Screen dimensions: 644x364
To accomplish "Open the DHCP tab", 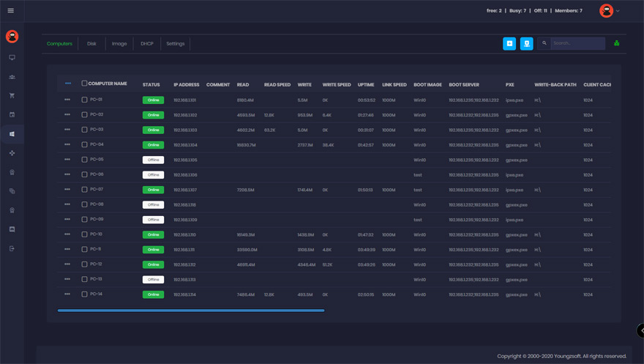I will [147, 44].
